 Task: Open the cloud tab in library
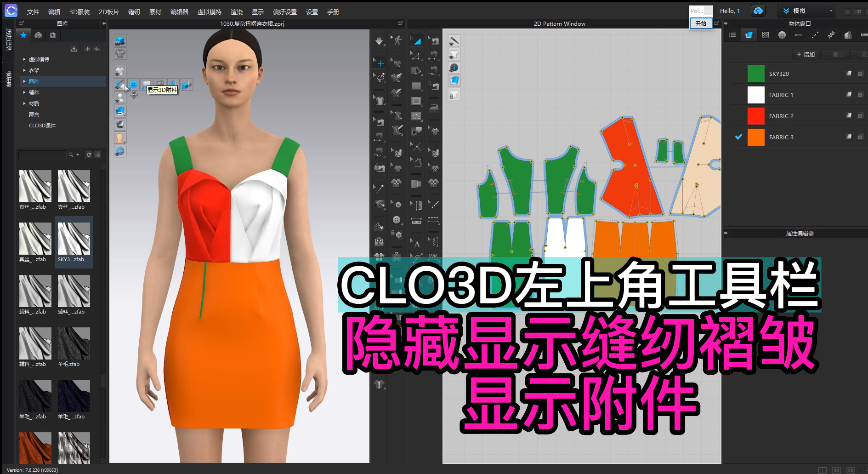click(x=38, y=35)
